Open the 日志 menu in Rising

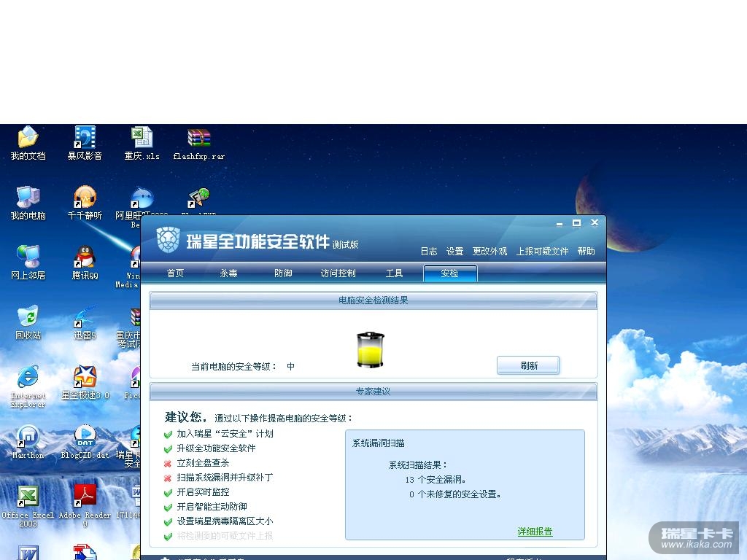coord(429,251)
